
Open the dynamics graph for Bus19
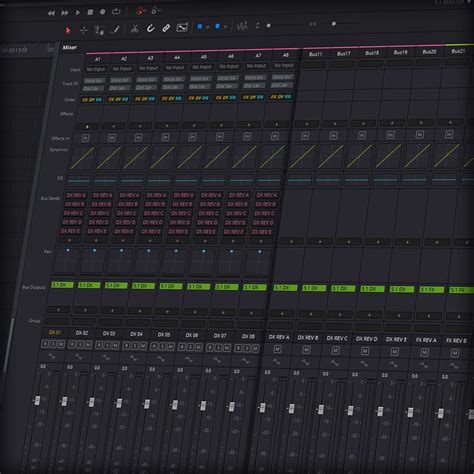pos(388,155)
